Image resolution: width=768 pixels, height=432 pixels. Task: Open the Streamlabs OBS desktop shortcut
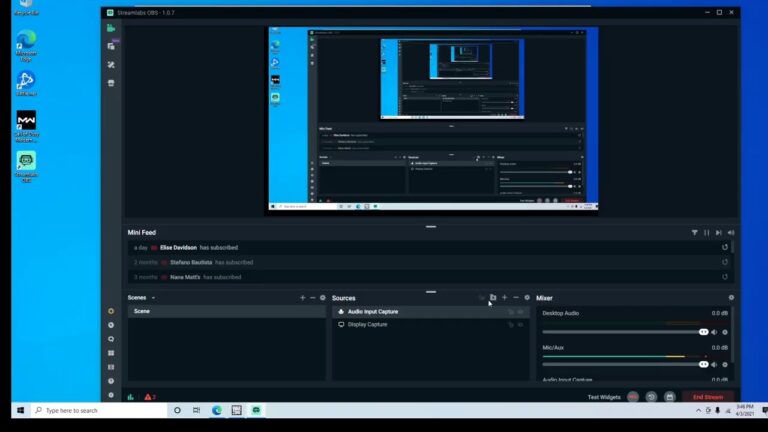(26, 167)
